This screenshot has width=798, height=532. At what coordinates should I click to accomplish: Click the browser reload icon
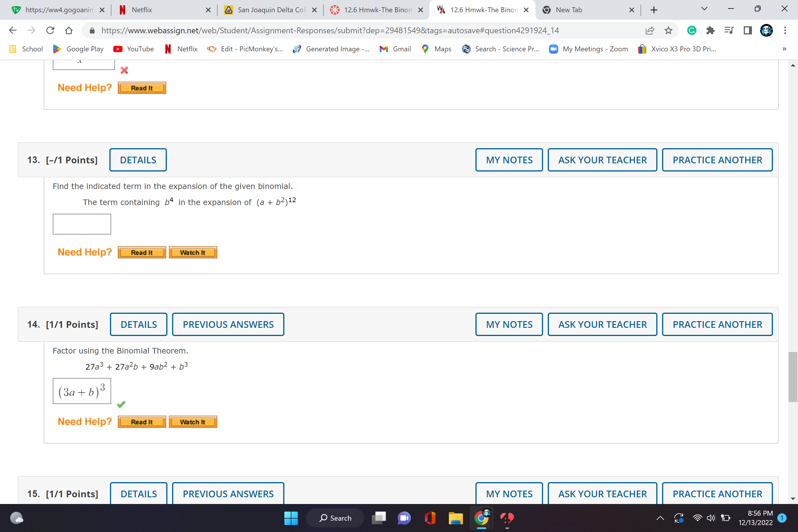[50, 31]
